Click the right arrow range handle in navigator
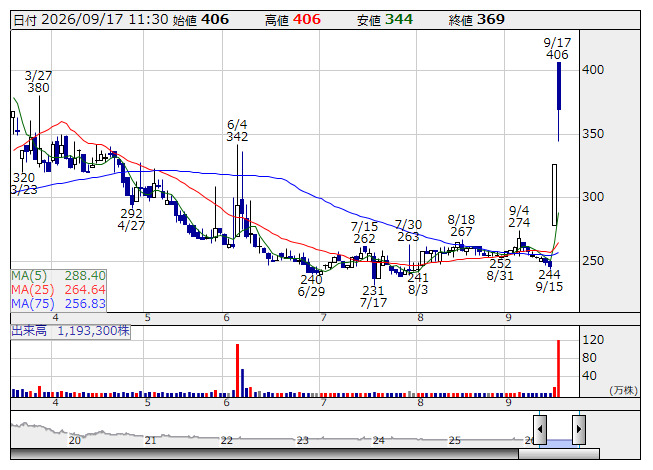This screenshot has width=653, height=470. [x=579, y=429]
